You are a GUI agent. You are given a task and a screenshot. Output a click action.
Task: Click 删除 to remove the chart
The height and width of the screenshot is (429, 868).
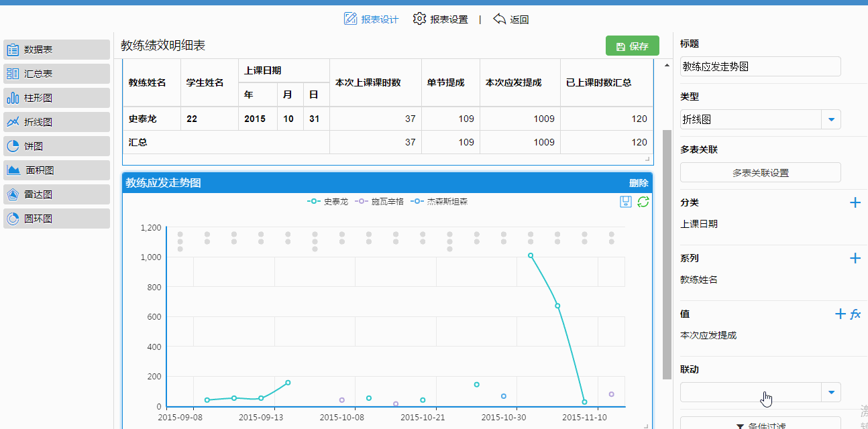pos(639,183)
